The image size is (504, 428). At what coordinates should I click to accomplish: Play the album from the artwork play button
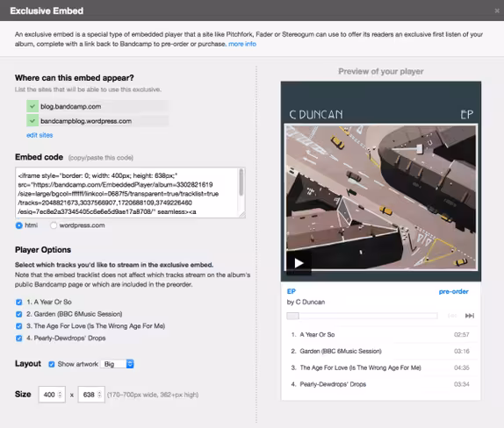[x=299, y=263]
